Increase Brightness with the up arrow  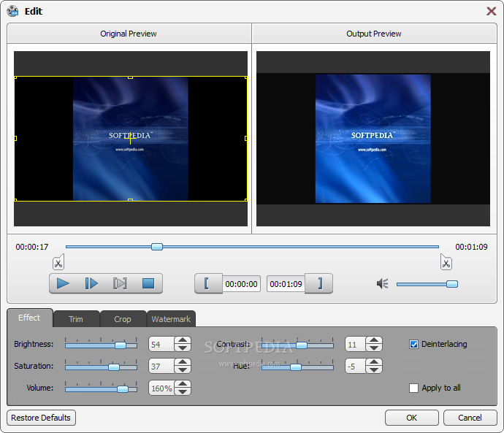point(183,340)
